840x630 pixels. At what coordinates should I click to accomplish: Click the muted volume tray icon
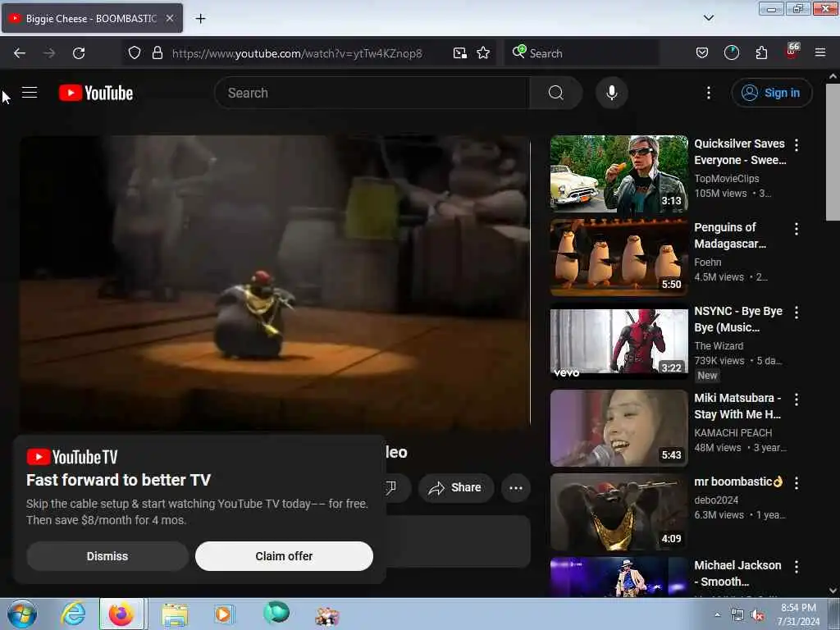click(757, 615)
